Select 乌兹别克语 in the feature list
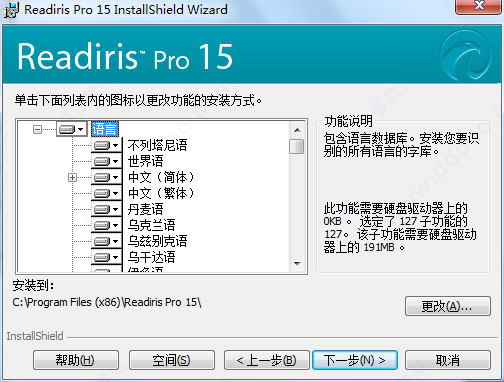 coord(157,241)
